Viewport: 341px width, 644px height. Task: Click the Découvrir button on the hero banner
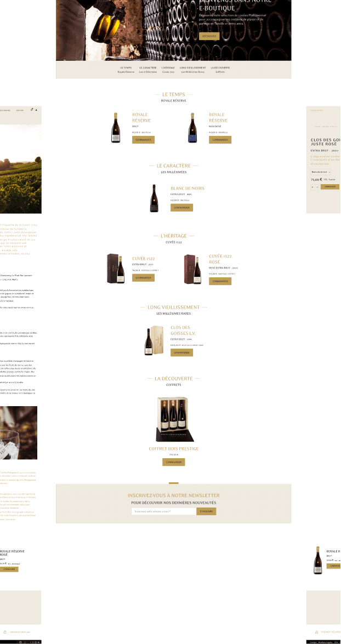pyautogui.click(x=209, y=36)
